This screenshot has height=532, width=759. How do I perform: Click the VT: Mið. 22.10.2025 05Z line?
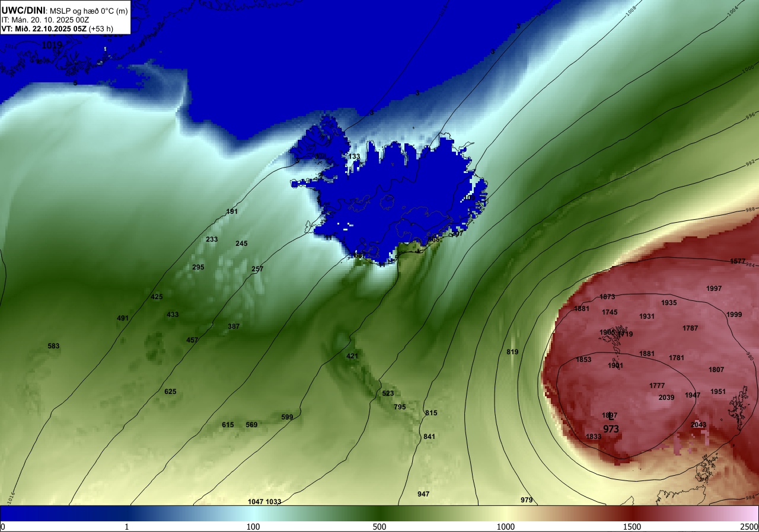click(57, 28)
